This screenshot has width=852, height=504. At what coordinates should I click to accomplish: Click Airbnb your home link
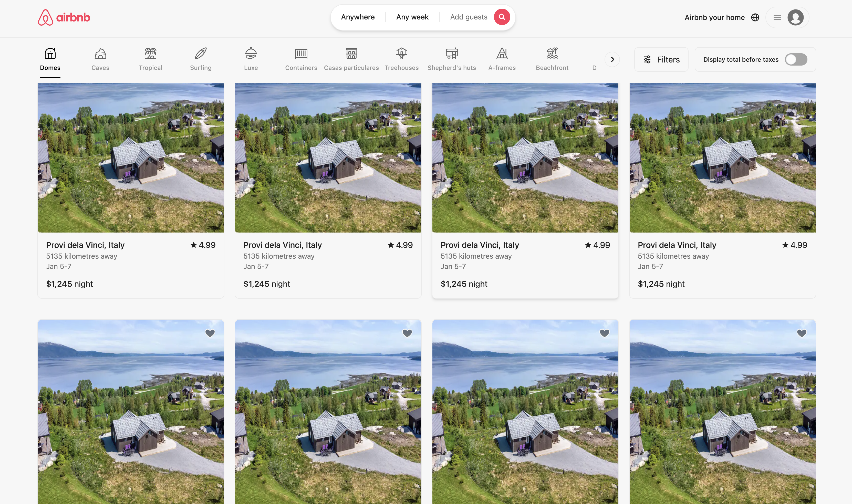coord(714,17)
